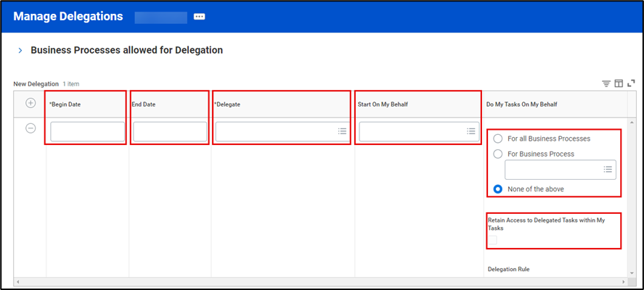Click the vertical scrollbar's down arrow
Viewport: 644px width, 290px height.
[x=632, y=272]
